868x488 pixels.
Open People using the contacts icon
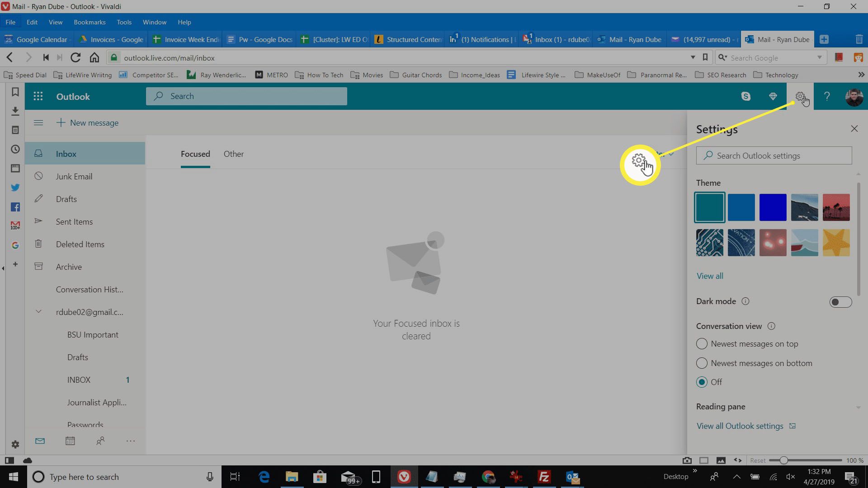[100, 441]
